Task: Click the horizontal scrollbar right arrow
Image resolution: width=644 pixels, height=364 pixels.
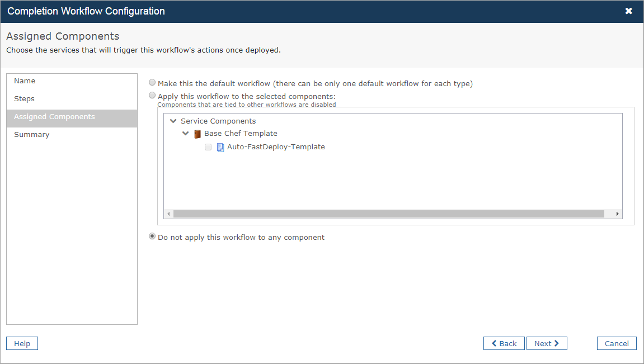Action: point(617,214)
